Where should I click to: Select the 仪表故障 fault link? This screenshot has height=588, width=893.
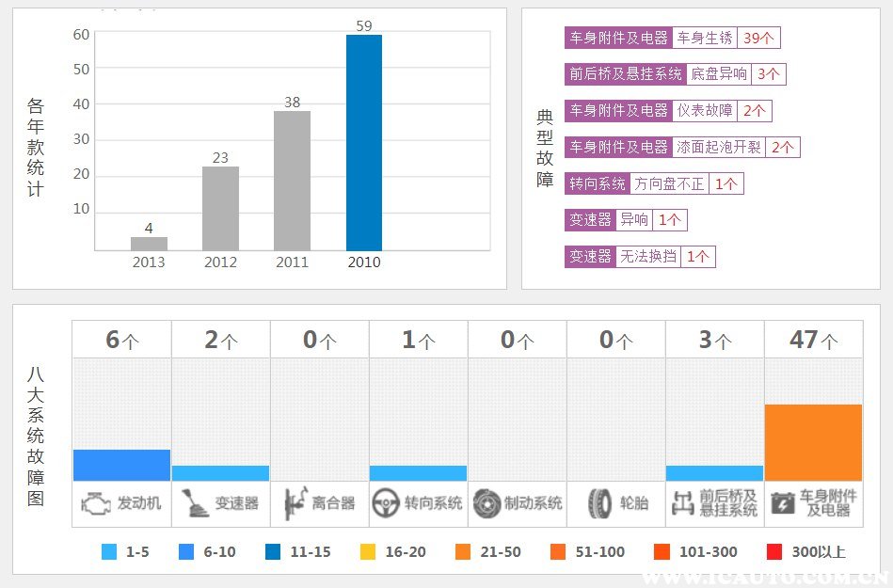705,110
